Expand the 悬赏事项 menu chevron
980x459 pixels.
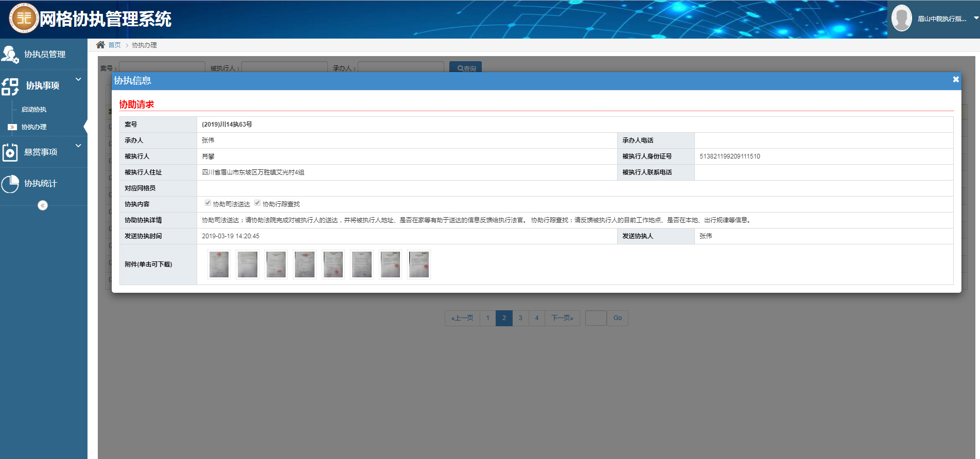pos(78,146)
